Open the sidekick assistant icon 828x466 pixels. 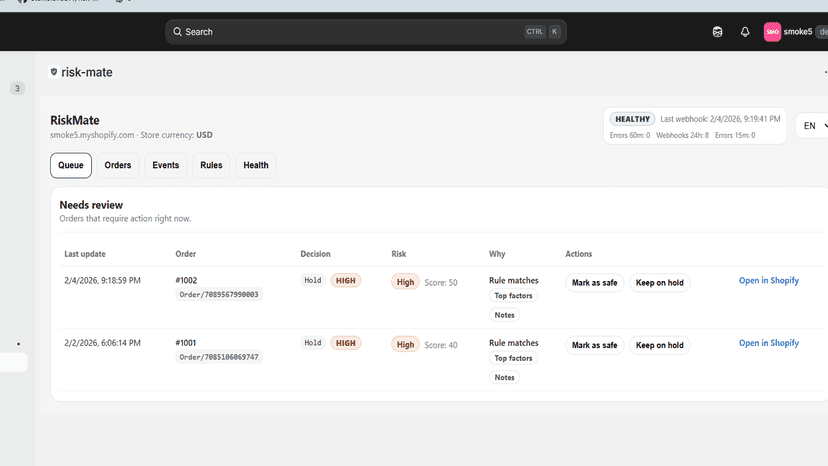point(717,32)
